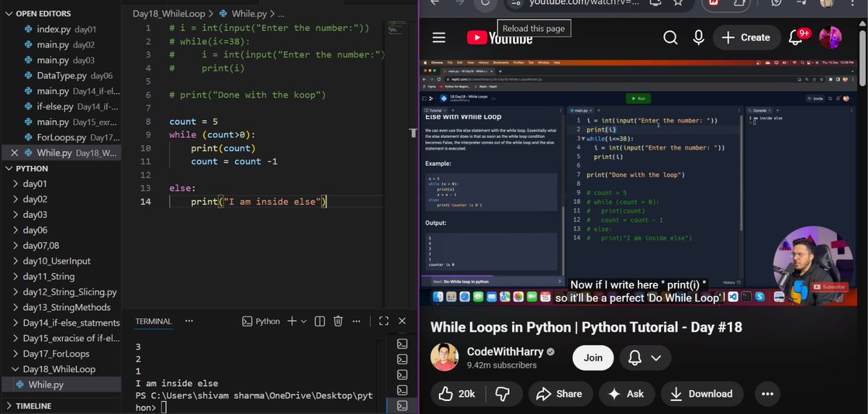Open the YouTube account avatar menu
The height and width of the screenshot is (414, 868).
[x=830, y=38]
